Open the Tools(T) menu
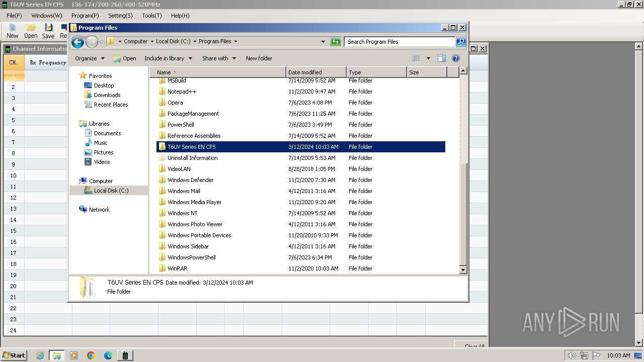 (152, 16)
